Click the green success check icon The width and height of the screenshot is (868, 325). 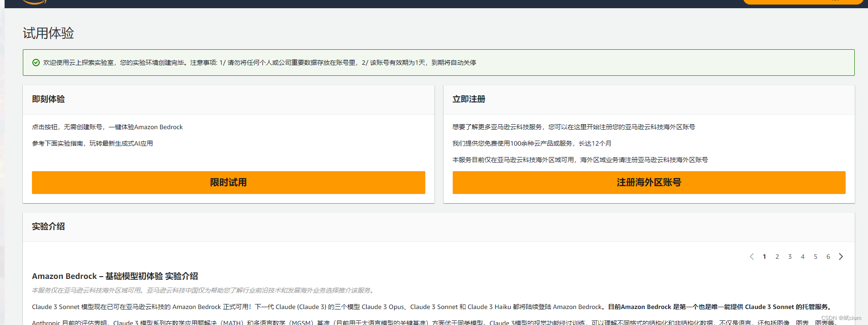(x=36, y=63)
